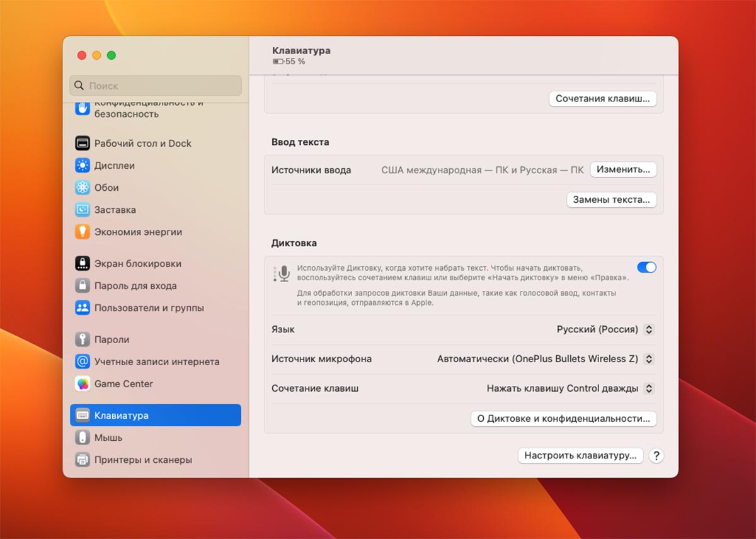
Task: Click the Замены текста… button
Action: tap(612, 200)
